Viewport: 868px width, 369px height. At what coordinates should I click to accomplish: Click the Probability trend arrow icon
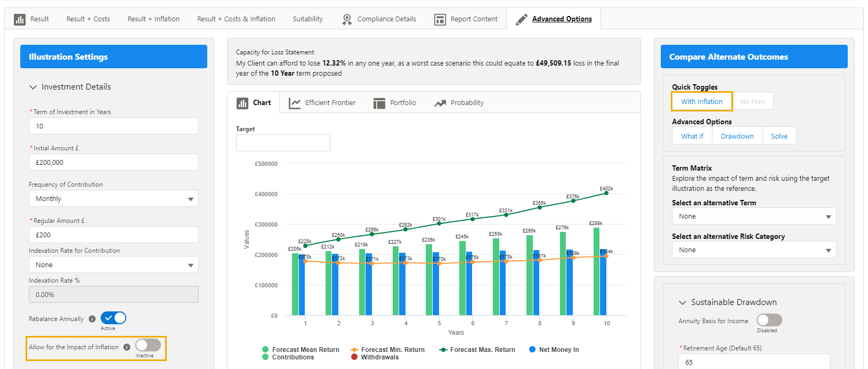click(x=440, y=103)
